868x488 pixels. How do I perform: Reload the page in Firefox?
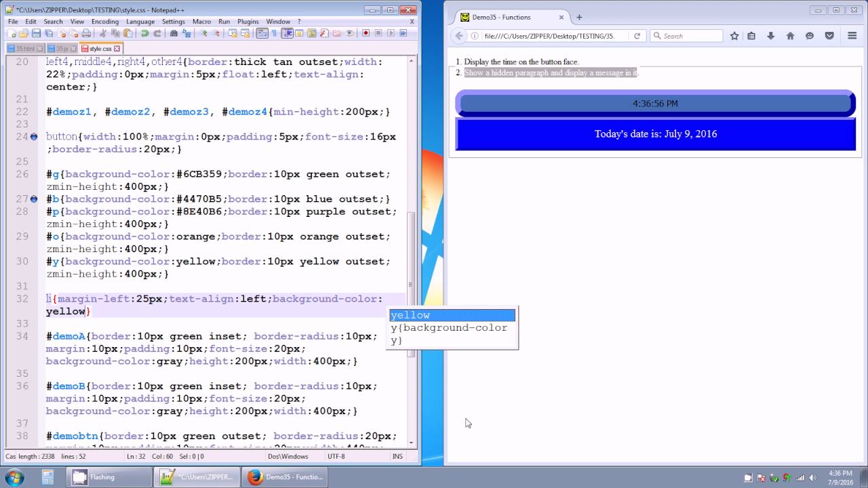pyautogui.click(x=637, y=36)
